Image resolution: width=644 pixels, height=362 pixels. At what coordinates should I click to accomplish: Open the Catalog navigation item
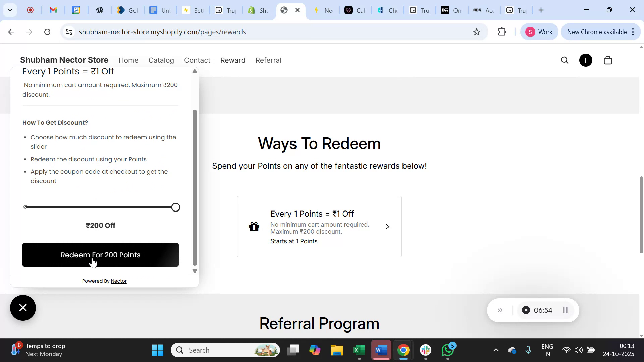pyautogui.click(x=161, y=60)
